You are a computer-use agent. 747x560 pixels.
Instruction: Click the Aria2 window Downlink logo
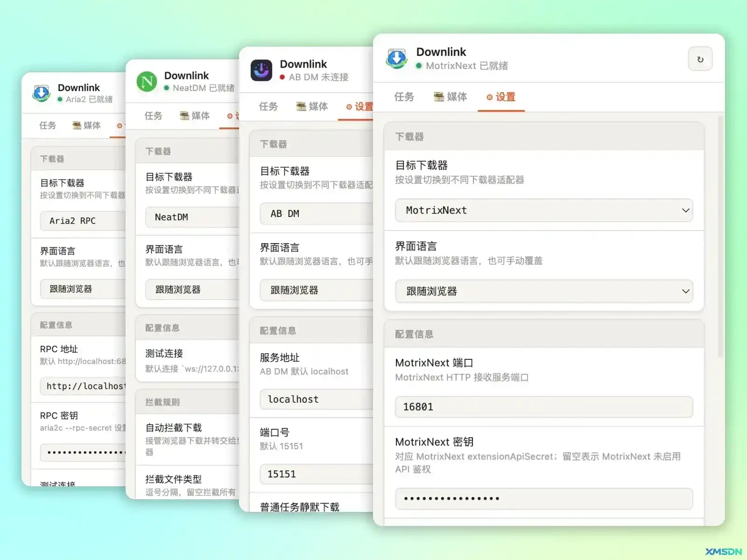(x=41, y=93)
